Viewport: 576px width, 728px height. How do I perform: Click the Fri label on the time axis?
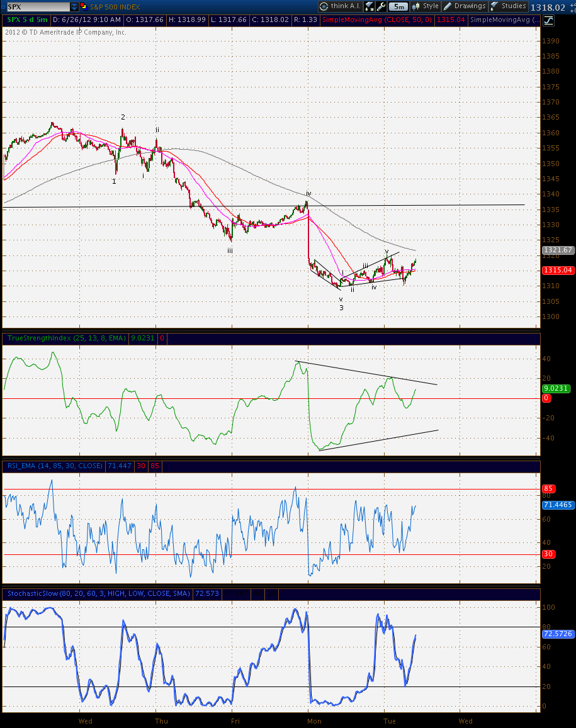coord(235,721)
